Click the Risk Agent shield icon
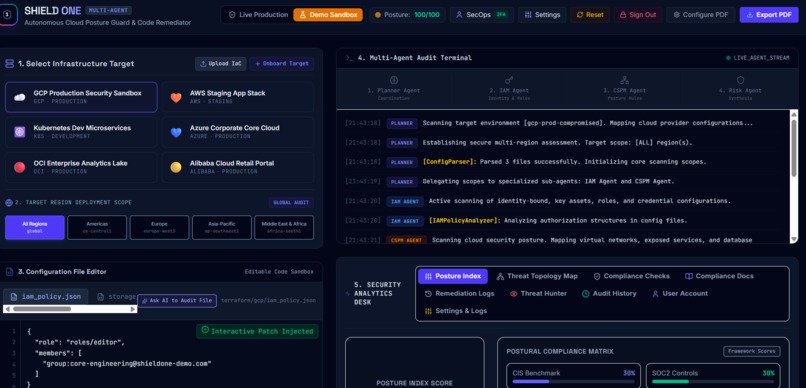806x388 pixels. click(740, 80)
